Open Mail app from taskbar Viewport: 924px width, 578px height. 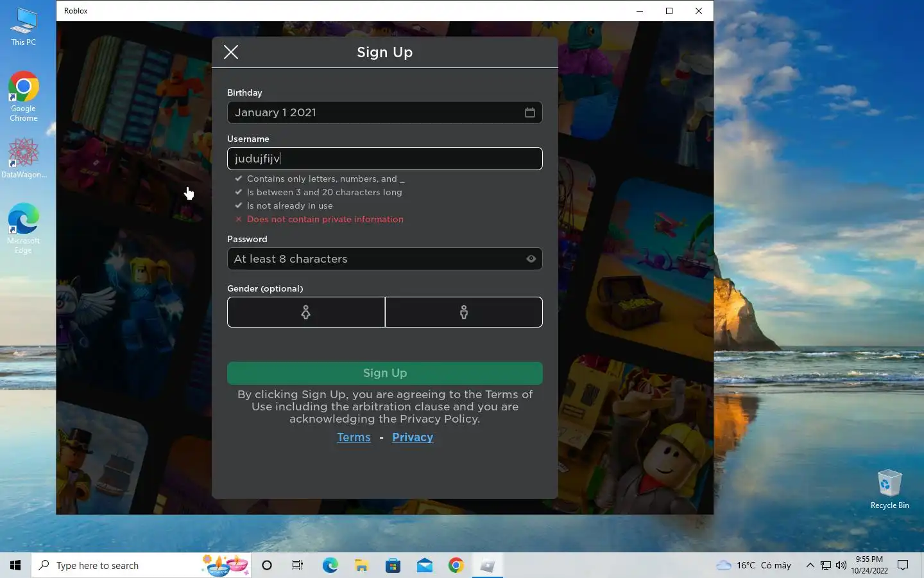[x=424, y=565]
